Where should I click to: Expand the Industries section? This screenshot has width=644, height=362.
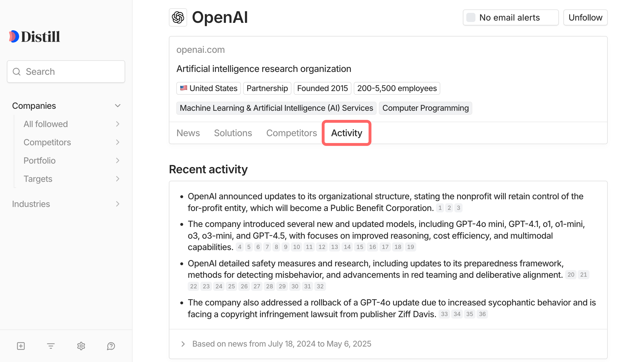[x=118, y=204]
